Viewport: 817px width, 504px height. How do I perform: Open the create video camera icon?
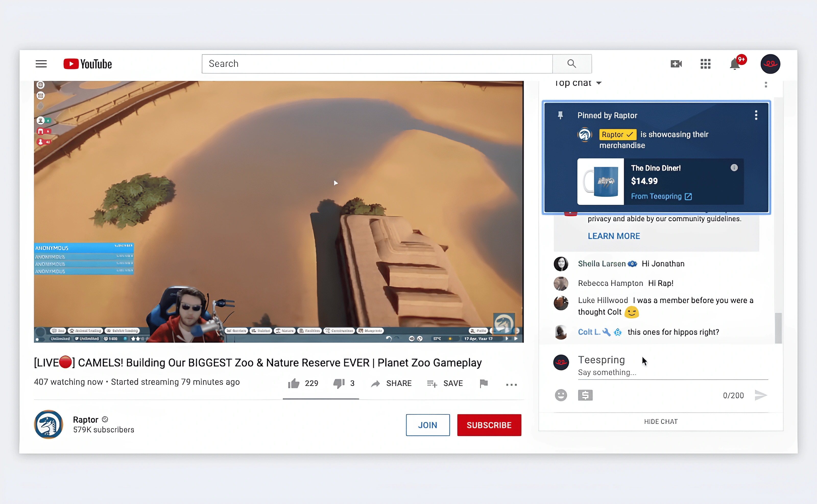click(676, 64)
